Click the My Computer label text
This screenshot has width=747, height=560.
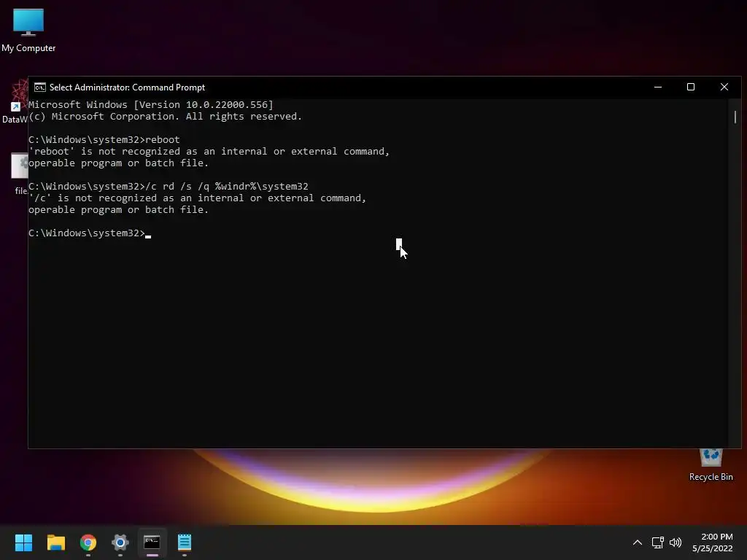pos(28,48)
